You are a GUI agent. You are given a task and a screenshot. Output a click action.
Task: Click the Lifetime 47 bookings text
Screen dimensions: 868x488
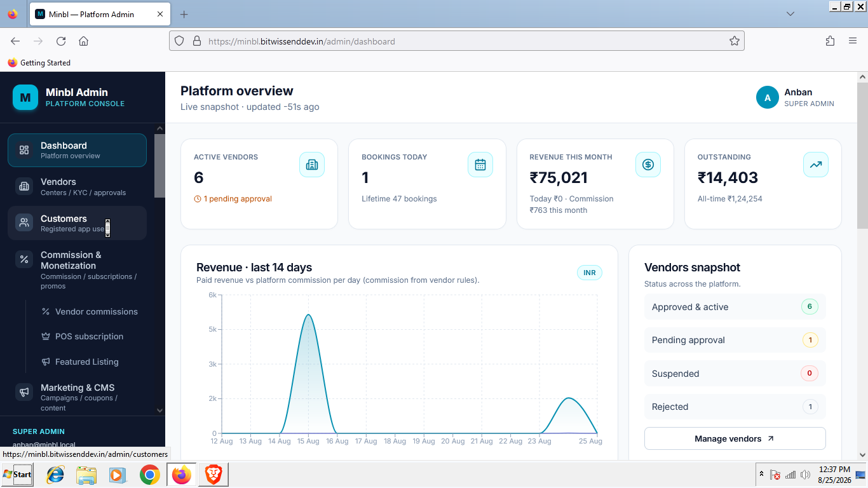[399, 199]
